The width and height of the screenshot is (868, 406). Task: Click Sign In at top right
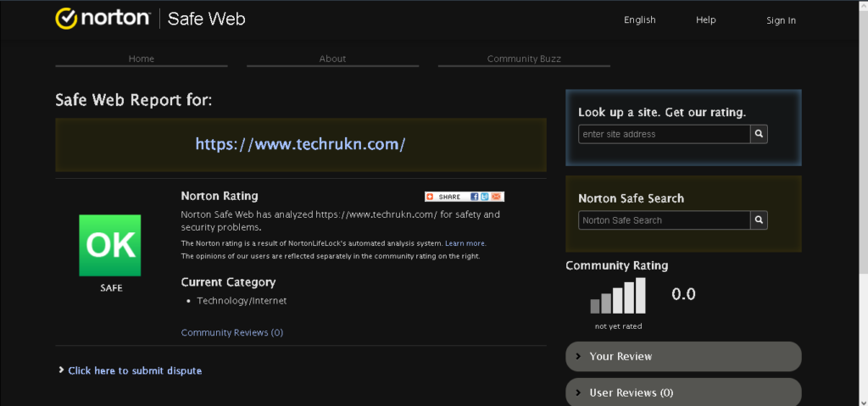tap(781, 20)
